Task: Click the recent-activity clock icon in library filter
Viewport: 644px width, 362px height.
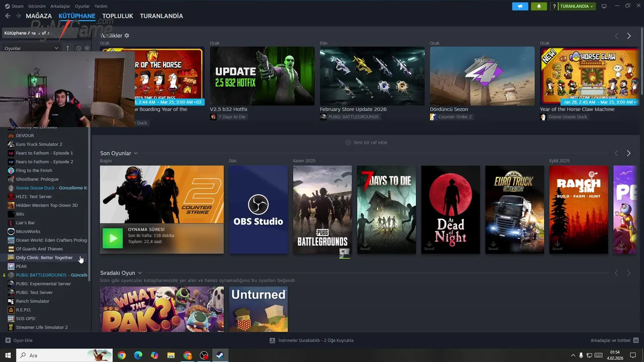Action: [78, 48]
